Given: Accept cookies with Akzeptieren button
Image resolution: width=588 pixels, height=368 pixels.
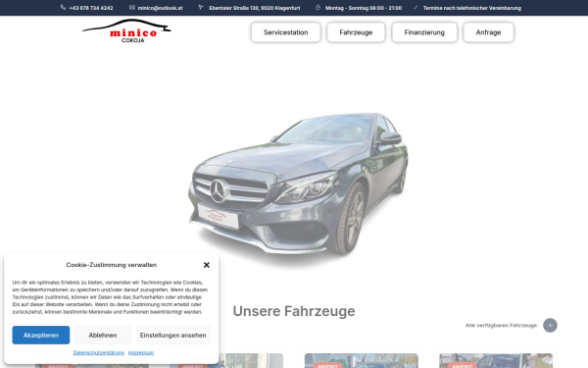Looking at the screenshot, I should pyautogui.click(x=41, y=335).
